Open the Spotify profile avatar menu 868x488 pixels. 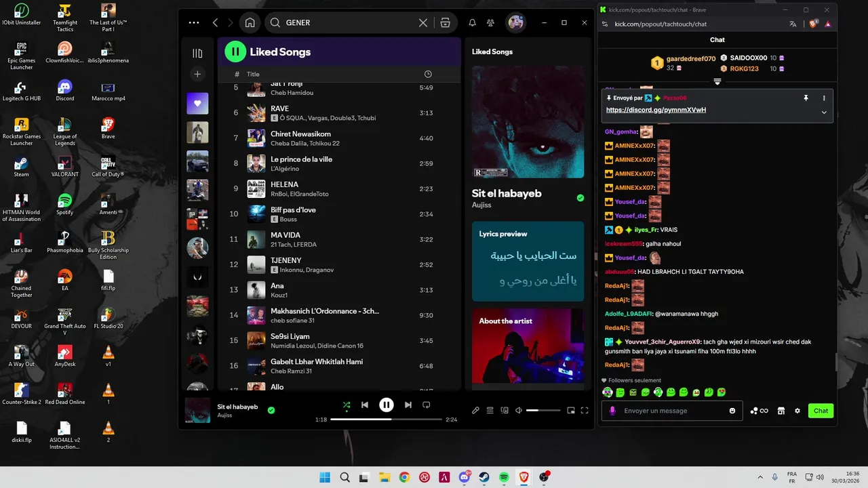point(516,22)
